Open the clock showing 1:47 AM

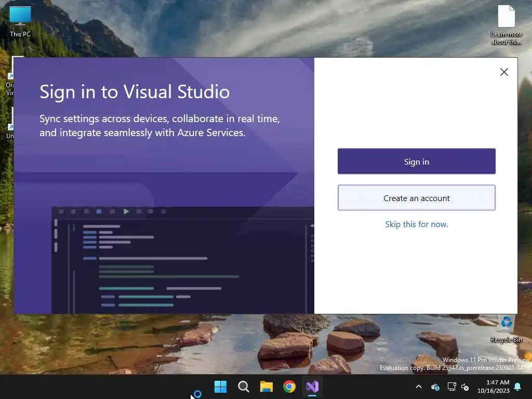pos(494,387)
